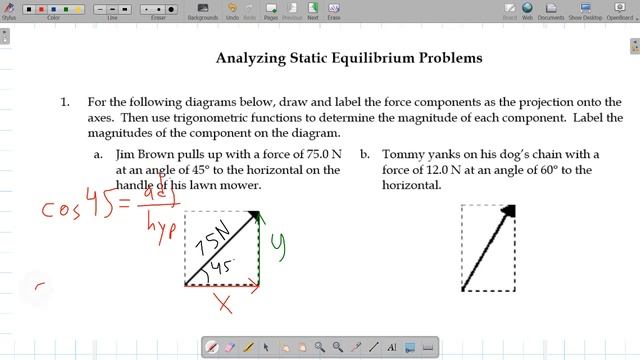640x360 pixels.
Task: Open the Backgrounds chooser
Action: (203, 11)
